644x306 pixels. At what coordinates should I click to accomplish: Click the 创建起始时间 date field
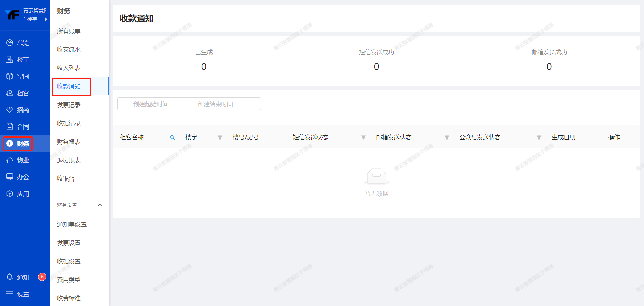click(151, 104)
